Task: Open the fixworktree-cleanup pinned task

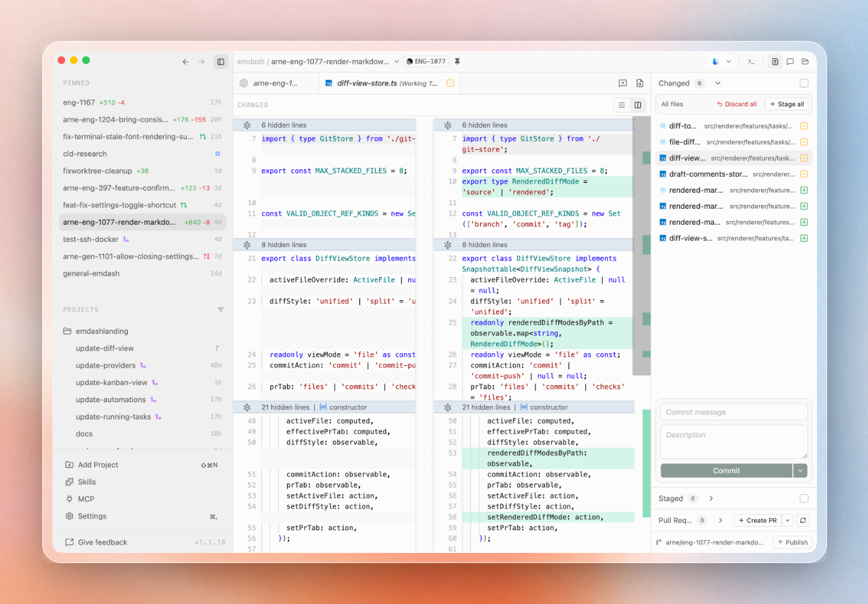Action: pos(142,171)
